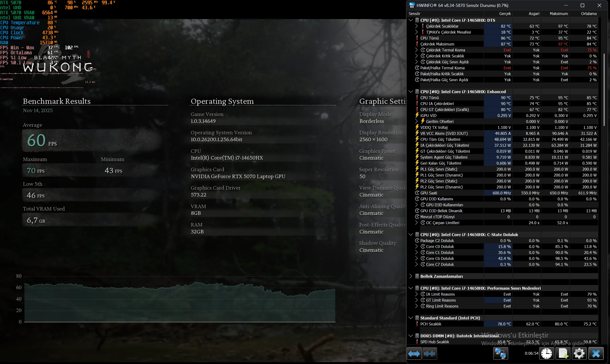Click the expand columns blue arrows button
This screenshot has height=364, width=610.
[x=414, y=354]
